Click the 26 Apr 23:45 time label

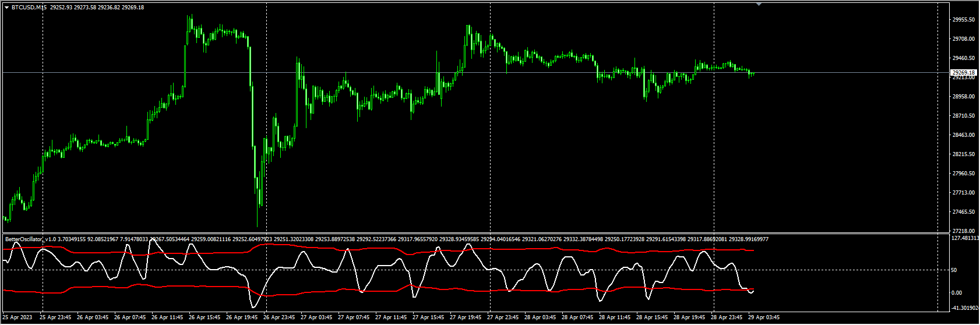(279, 317)
